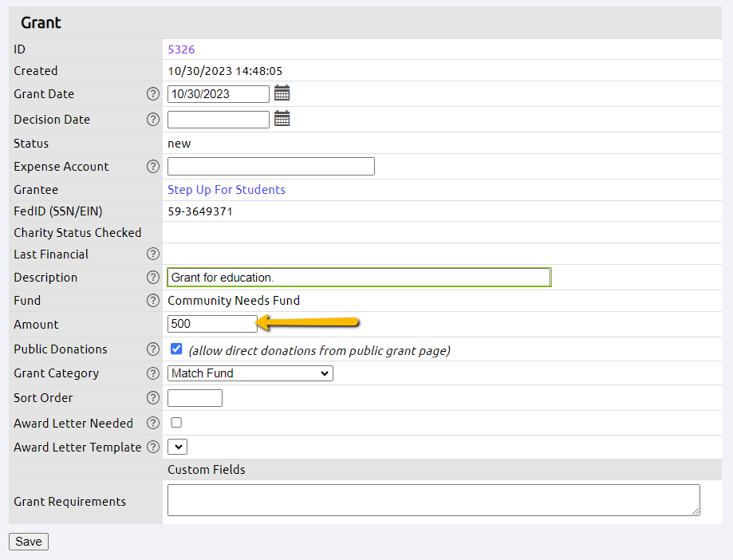The image size is (733, 560).
Task: Click the Grant Requirements text area
Action: tap(433, 500)
